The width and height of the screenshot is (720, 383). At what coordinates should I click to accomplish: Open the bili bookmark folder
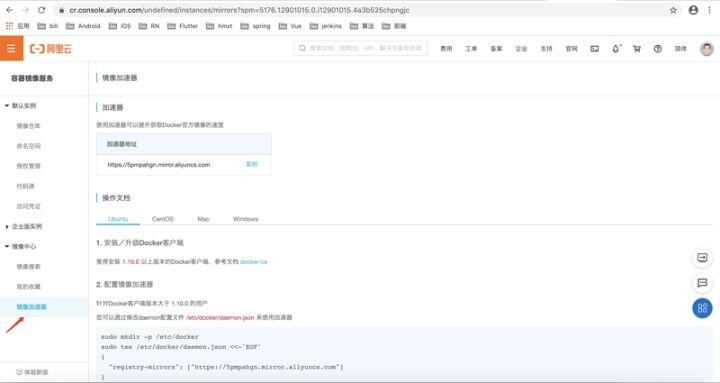48,26
